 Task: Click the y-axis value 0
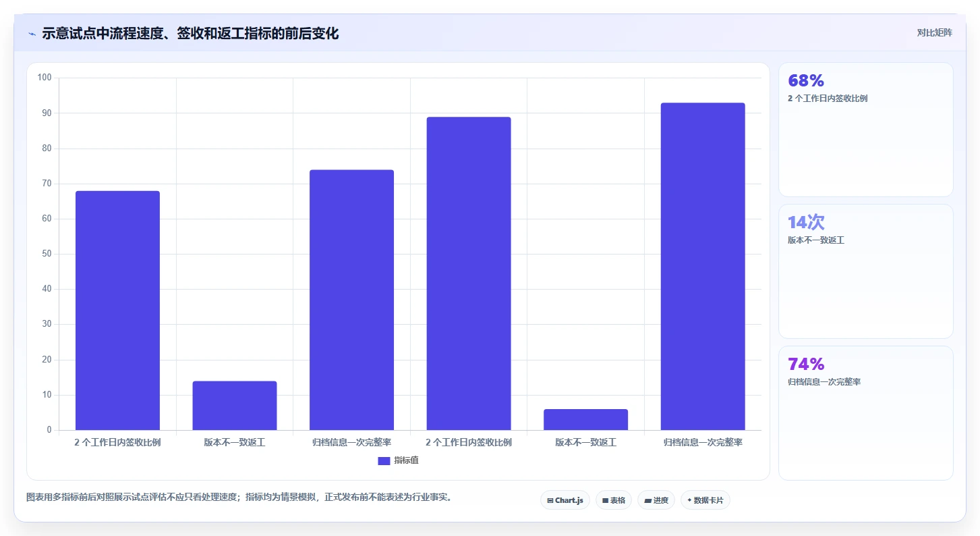pyautogui.click(x=49, y=430)
